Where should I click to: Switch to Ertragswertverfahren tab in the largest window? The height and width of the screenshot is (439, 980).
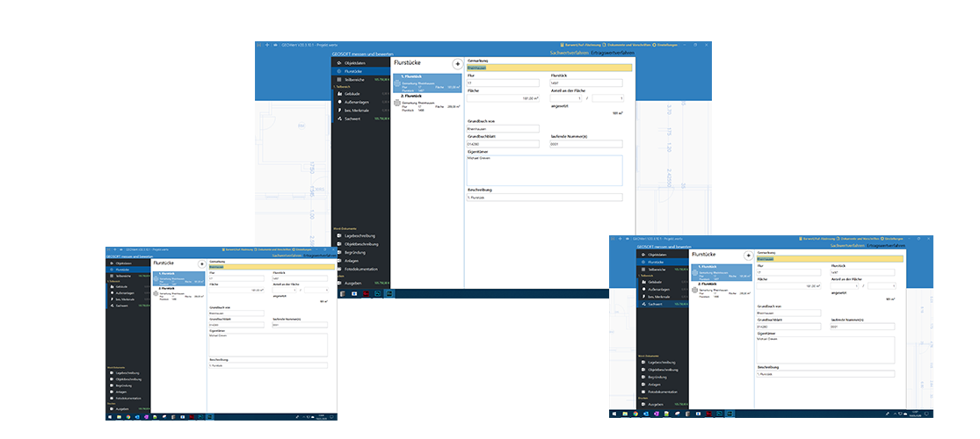[611, 54]
